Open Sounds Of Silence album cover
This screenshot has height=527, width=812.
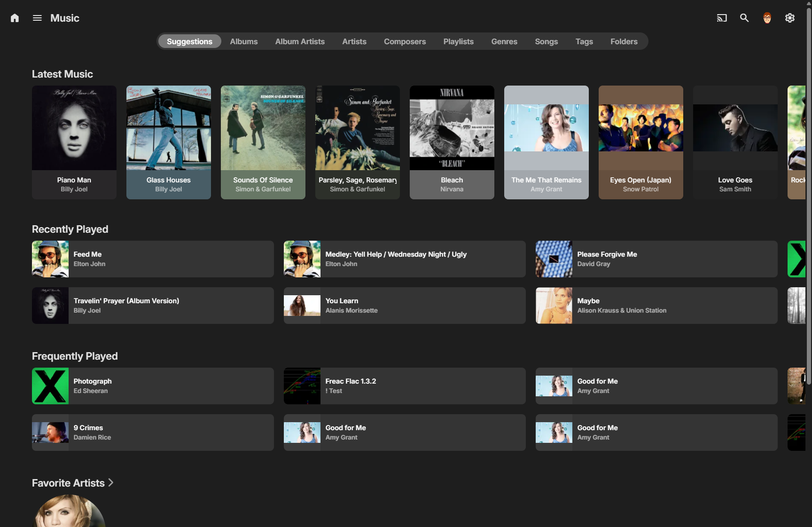coord(263,128)
